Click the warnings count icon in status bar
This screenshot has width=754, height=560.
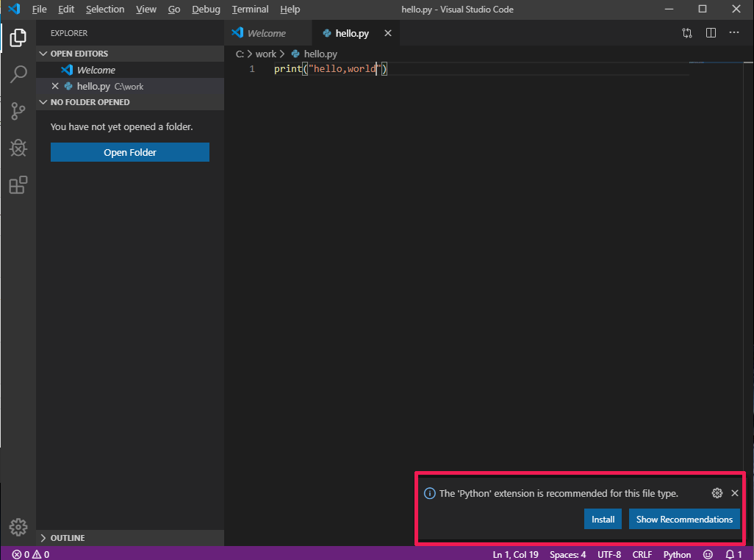[37, 555]
